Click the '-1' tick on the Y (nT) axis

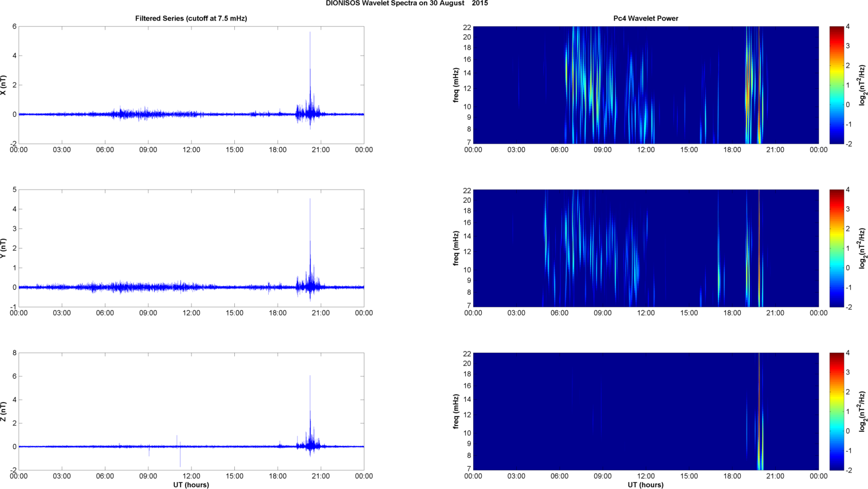(x=13, y=307)
